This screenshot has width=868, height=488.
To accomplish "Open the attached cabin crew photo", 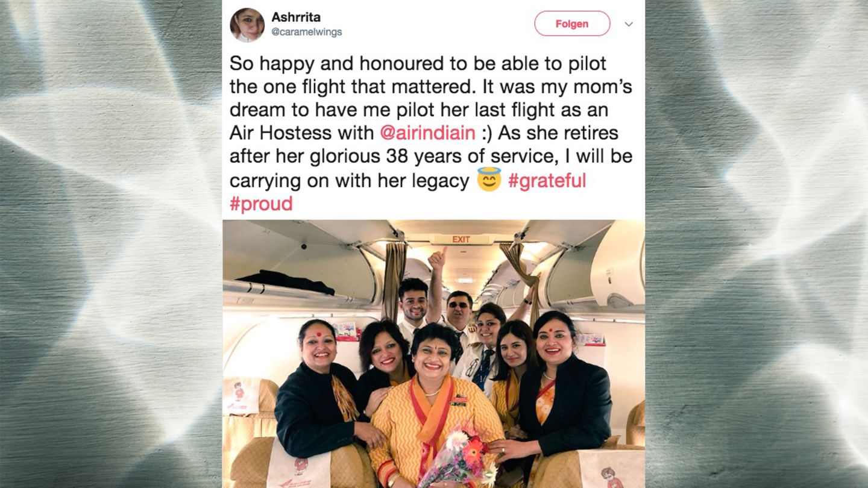I will point(433,354).
